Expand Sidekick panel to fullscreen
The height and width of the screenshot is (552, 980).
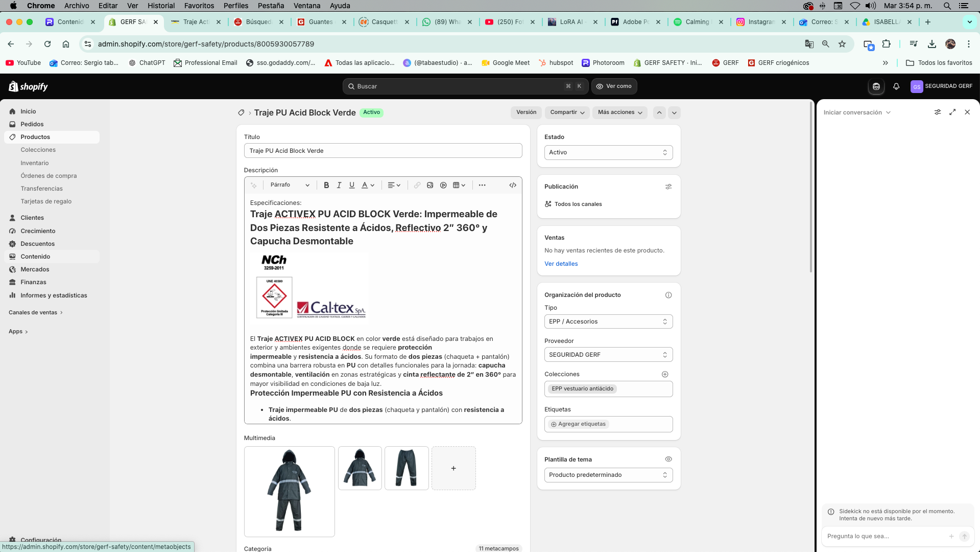[952, 112]
